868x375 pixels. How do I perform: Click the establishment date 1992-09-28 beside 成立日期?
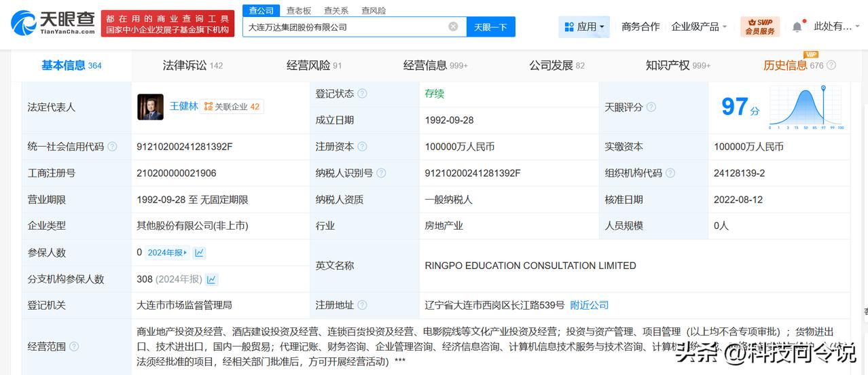point(450,120)
